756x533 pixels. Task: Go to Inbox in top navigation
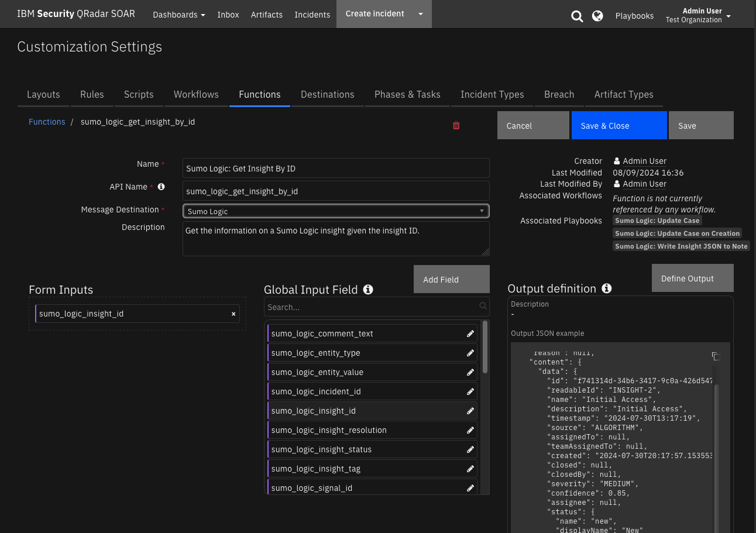click(x=228, y=15)
